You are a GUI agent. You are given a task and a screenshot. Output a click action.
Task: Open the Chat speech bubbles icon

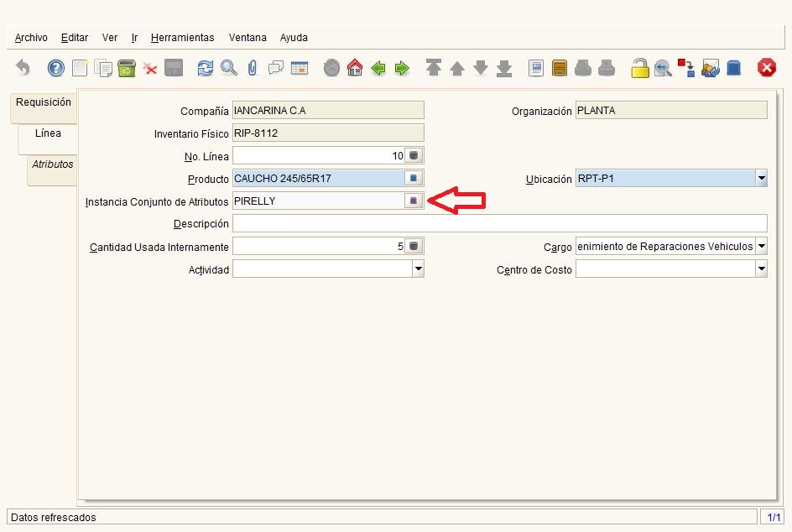(x=276, y=68)
